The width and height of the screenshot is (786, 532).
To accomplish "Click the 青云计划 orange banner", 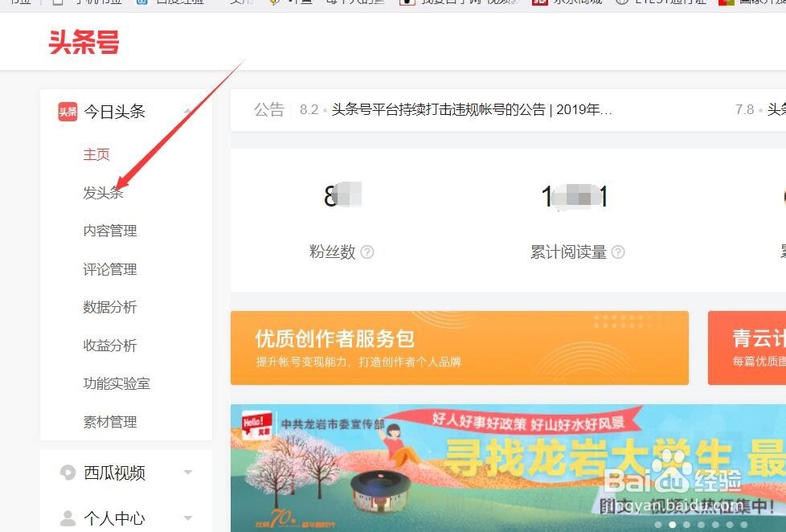I will (747, 348).
